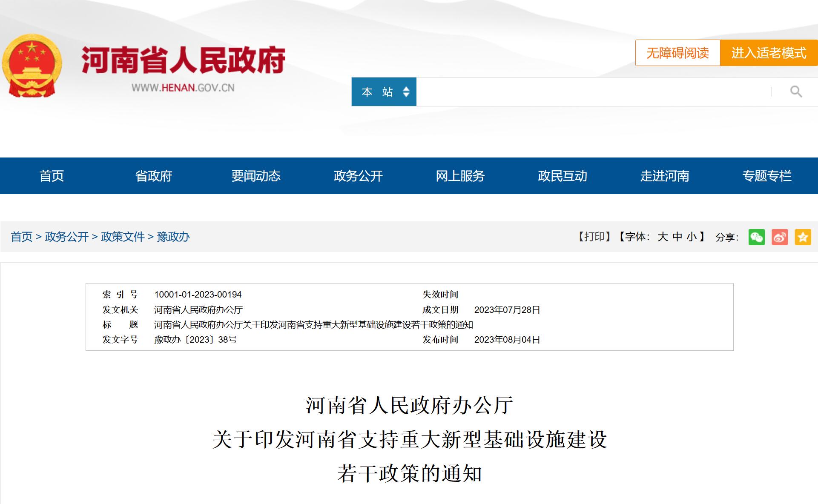Click the 政策文件 breadcrumb link
Viewport: 818px width, 504px height.
click(123, 237)
